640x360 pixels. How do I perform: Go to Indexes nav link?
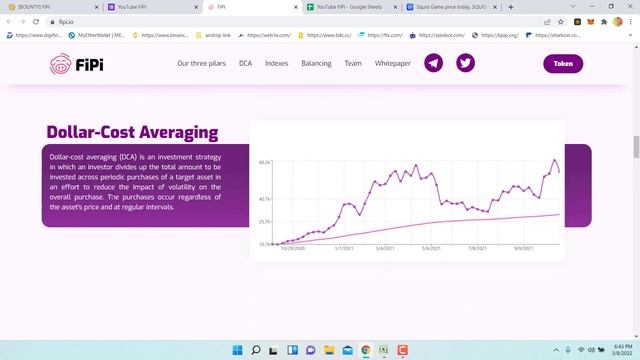coord(276,63)
